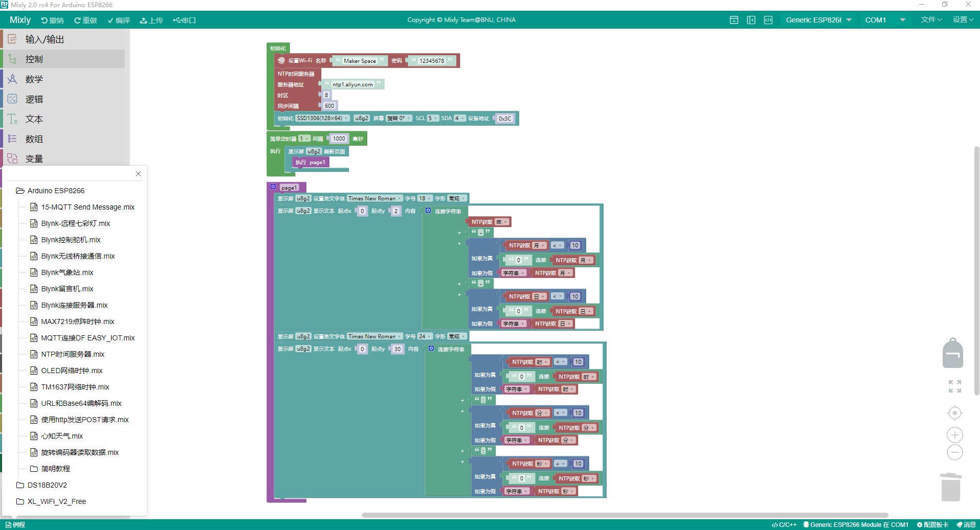980x530 pixels.
Task: Open Blynk控制舵机.mix example
Action: pyautogui.click(x=65, y=240)
